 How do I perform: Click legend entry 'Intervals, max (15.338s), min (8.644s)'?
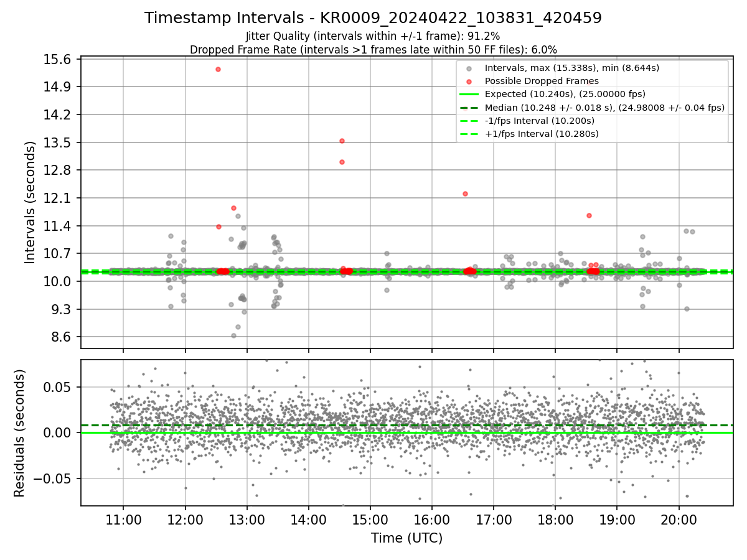[x=572, y=68]
